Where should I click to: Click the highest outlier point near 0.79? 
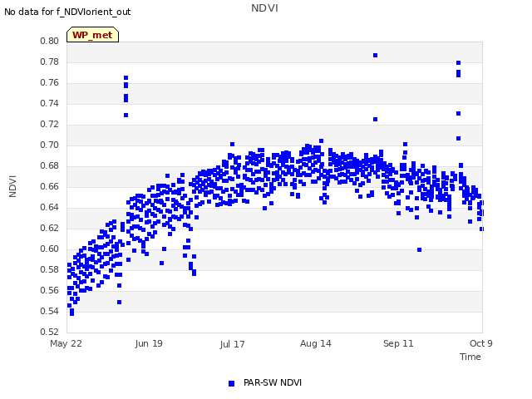pyautogui.click(x=375, y=56)
